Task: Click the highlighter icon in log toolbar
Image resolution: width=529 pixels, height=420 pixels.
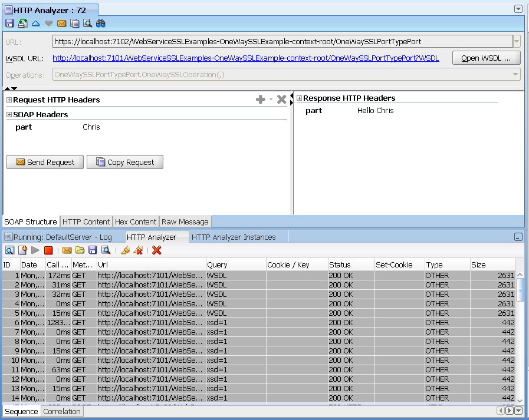Action: (x=125, y=250)
